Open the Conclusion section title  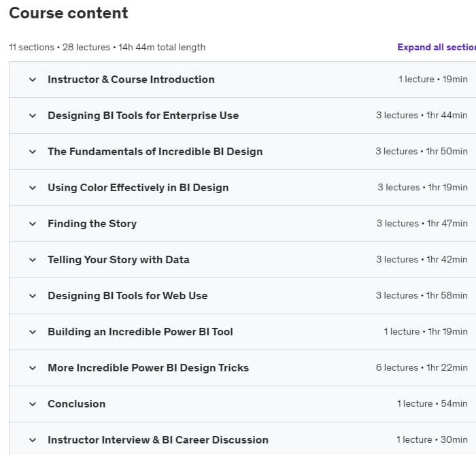pyautogui.click(x=76, y=404)
